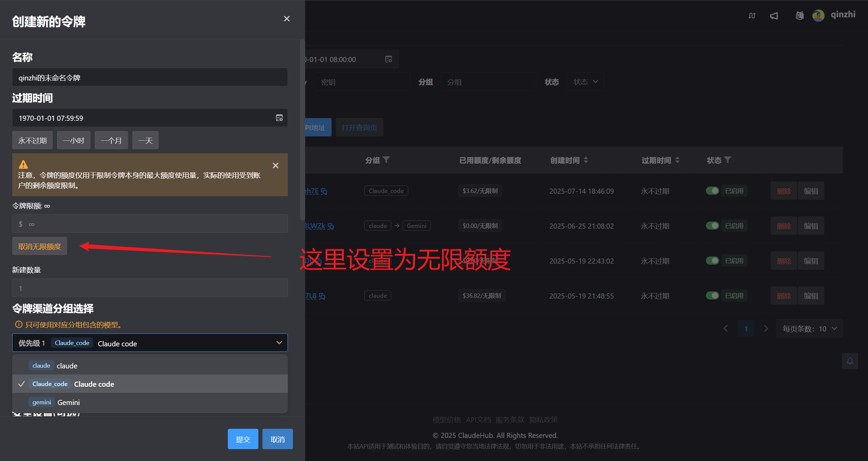868x461 pixels.
Task: Collapse the 优先级1 Claude code dropdown
Action: click(x=279, y=343)
